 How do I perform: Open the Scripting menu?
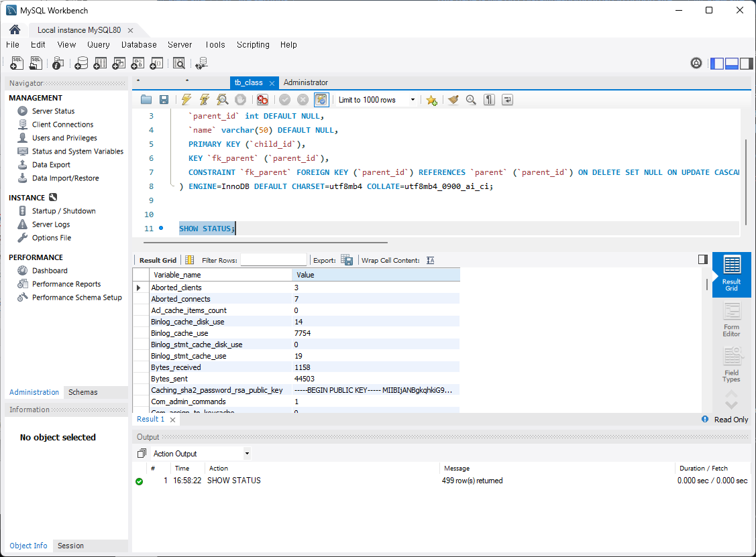coord(253,45)
